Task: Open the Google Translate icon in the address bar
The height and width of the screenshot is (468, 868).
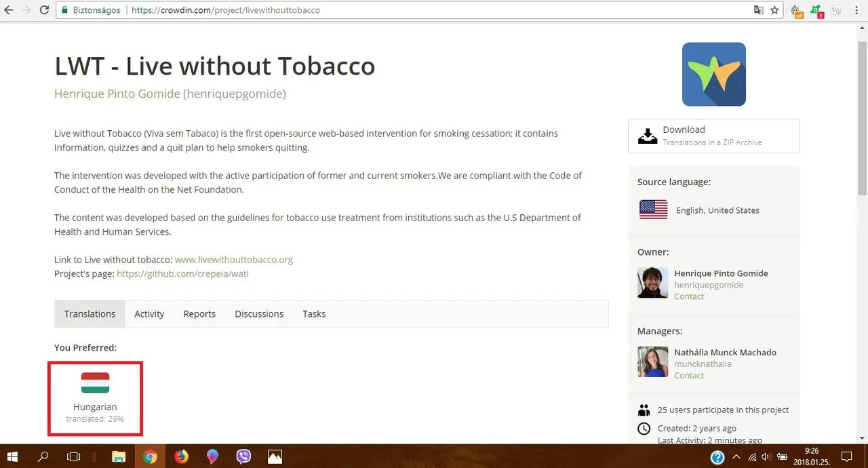Action: [759, 10]
